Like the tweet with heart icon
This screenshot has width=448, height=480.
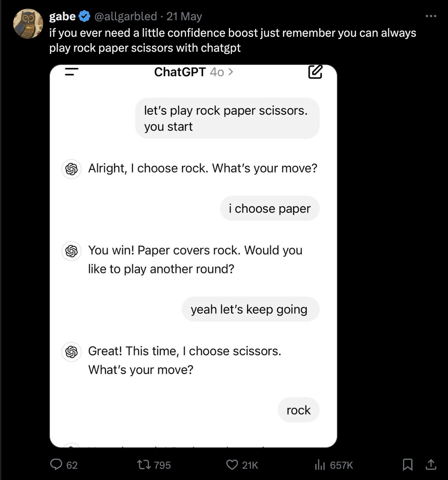pyautogui.click(x=232, y=465)
